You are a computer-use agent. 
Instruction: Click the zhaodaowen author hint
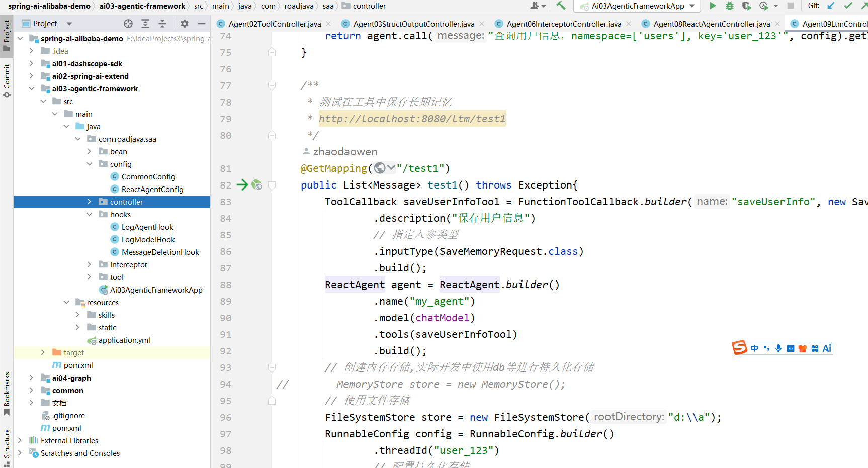pyautogui.click(x=345, y=152)
